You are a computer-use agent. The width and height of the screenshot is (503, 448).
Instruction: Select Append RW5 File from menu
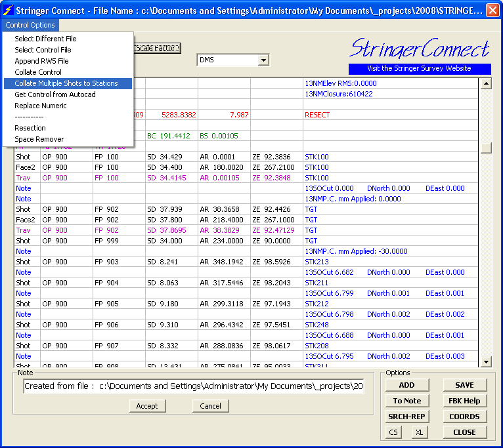(x=41, y=61)
